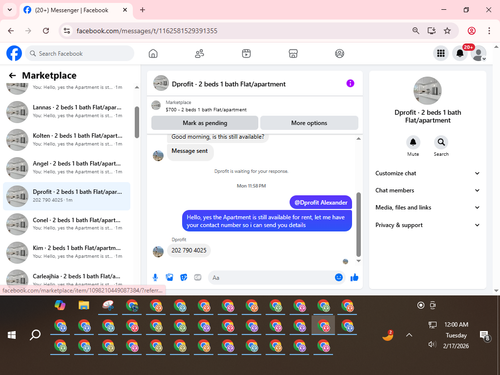
Task: Attach a photo using the image icon
Action: pyautogui.click(x=169, y=277)
